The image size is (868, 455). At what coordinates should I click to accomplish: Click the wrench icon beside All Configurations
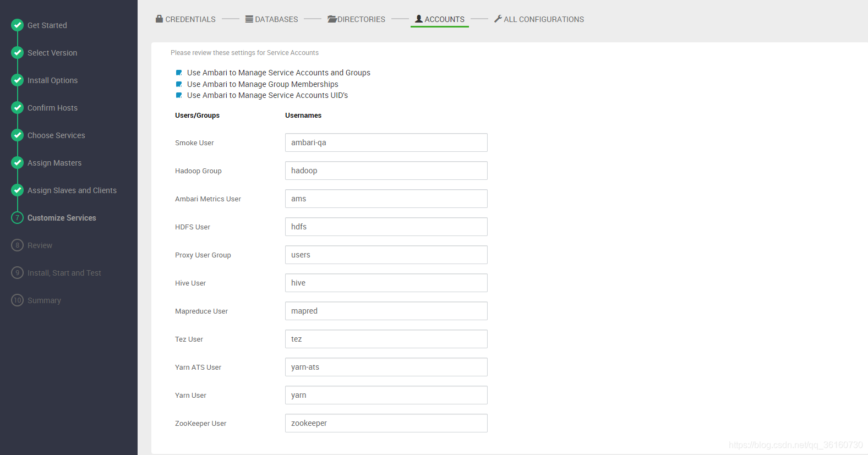pyautogui.click(x=498, y=19)
